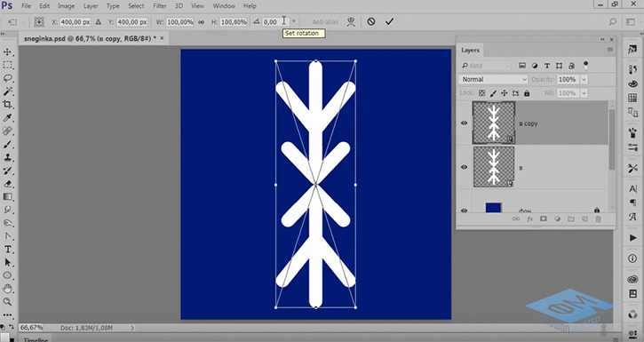Expand the status bar info arrow
Screen dimensions: 644x342
[x=132, y=328]
